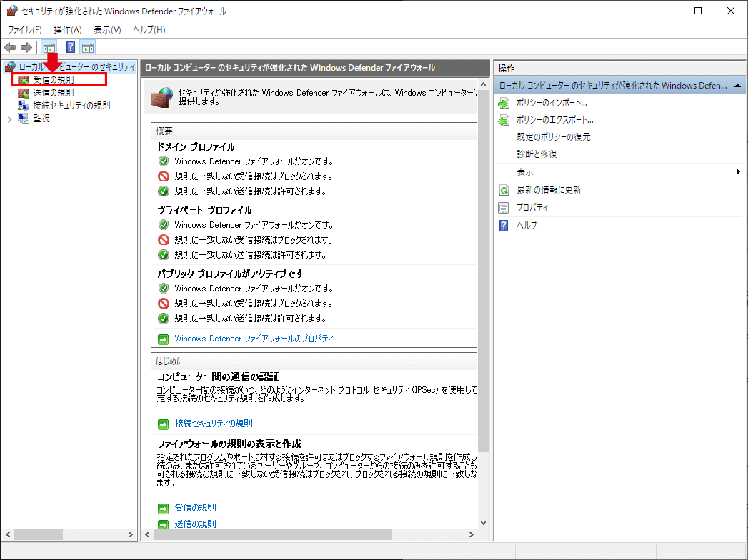Click the center pane scroll down arrow
The image size is (748, 560).
click(483, 523)
